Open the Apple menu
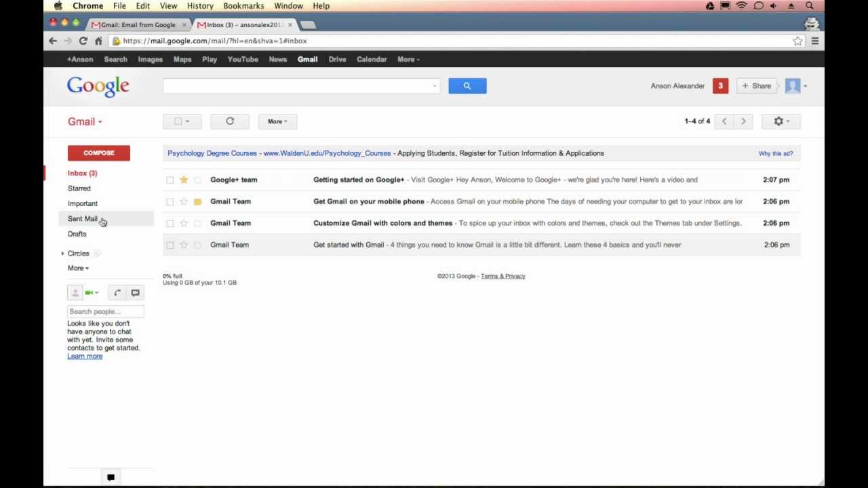The width and height of the screenshot is (868, 488). [x=58, y=6]
